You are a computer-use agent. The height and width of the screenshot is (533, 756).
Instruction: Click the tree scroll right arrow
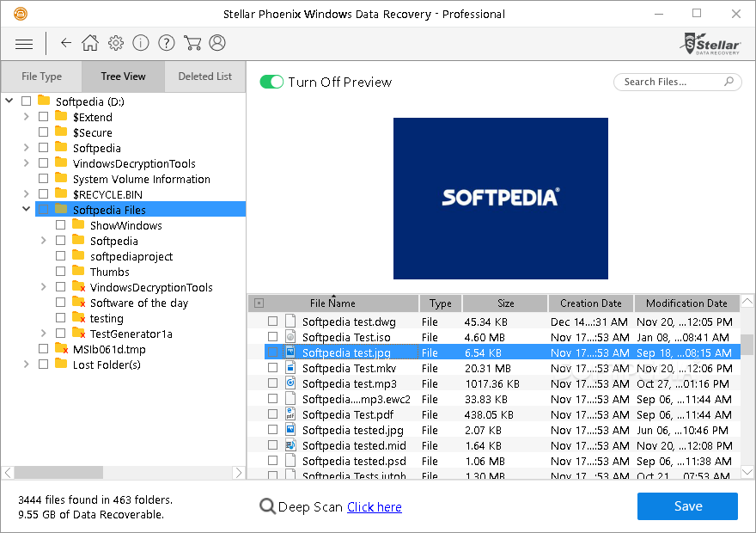[x=239, y=472]
